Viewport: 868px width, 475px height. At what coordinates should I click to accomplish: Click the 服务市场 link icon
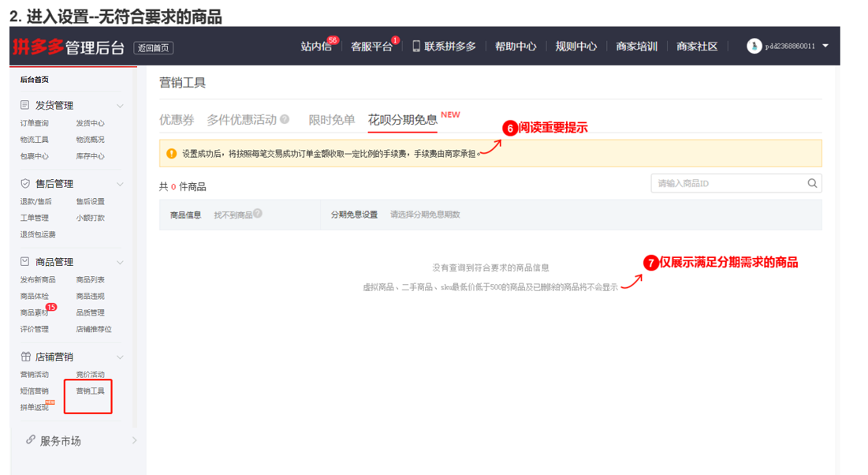[31, 440]
